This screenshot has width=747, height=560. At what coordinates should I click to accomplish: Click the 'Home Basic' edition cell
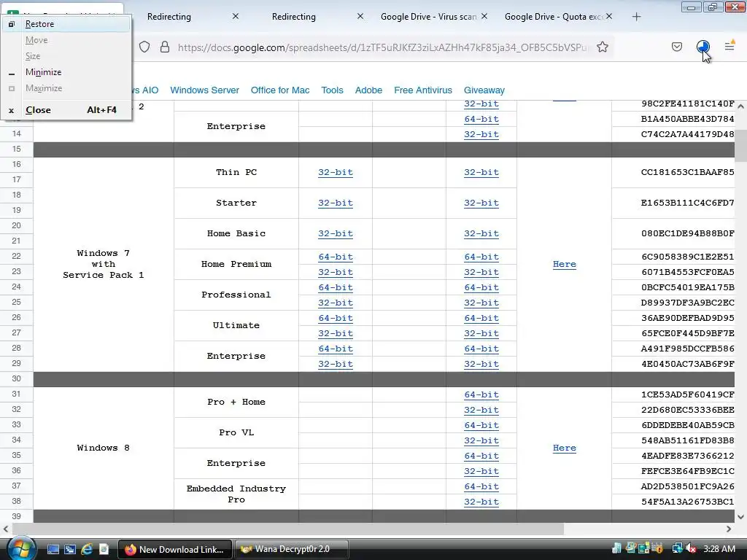(x=236, y=233)
